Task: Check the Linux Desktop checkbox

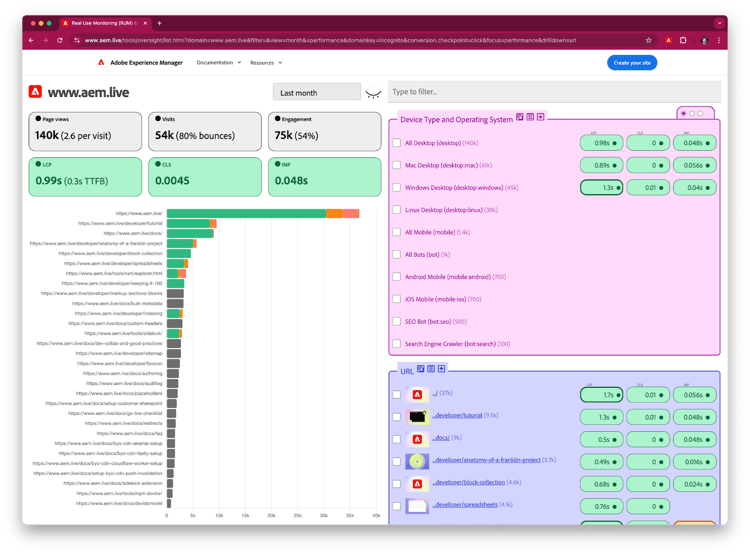Action: click(x=397, y=210)
